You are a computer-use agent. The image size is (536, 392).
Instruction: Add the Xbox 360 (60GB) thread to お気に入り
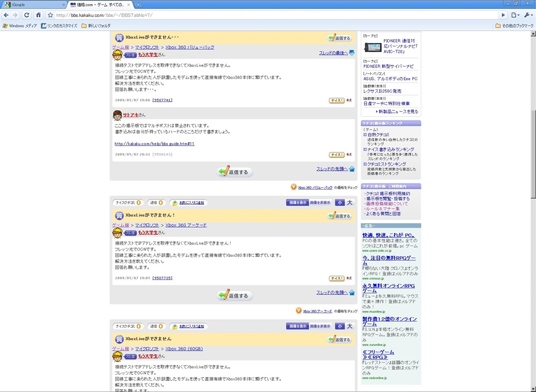click(188, 327)
